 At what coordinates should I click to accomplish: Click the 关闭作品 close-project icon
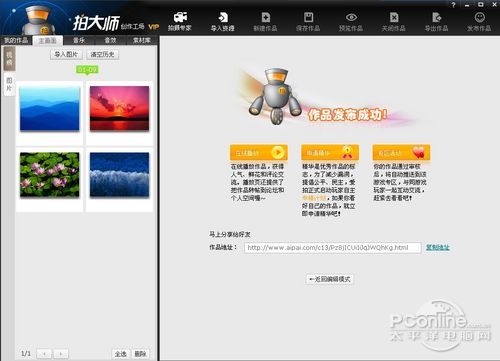394,17
